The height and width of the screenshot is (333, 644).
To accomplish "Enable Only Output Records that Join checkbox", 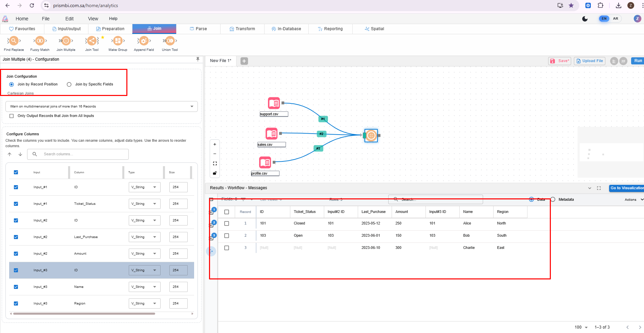I will (12, 116).
